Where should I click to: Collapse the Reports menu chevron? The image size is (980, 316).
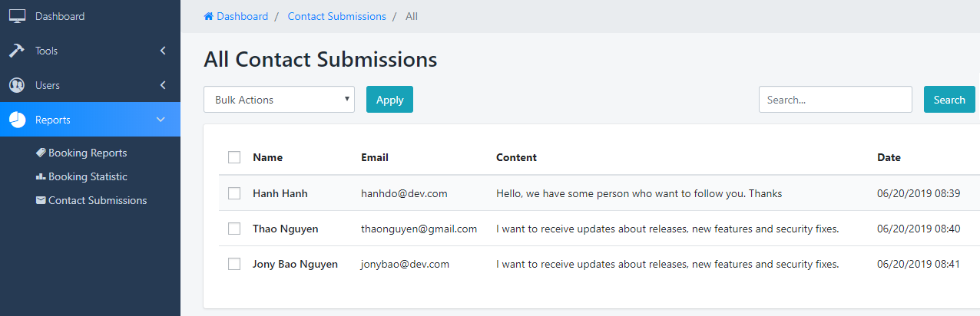pyautogui.click(x=161, y=120)
